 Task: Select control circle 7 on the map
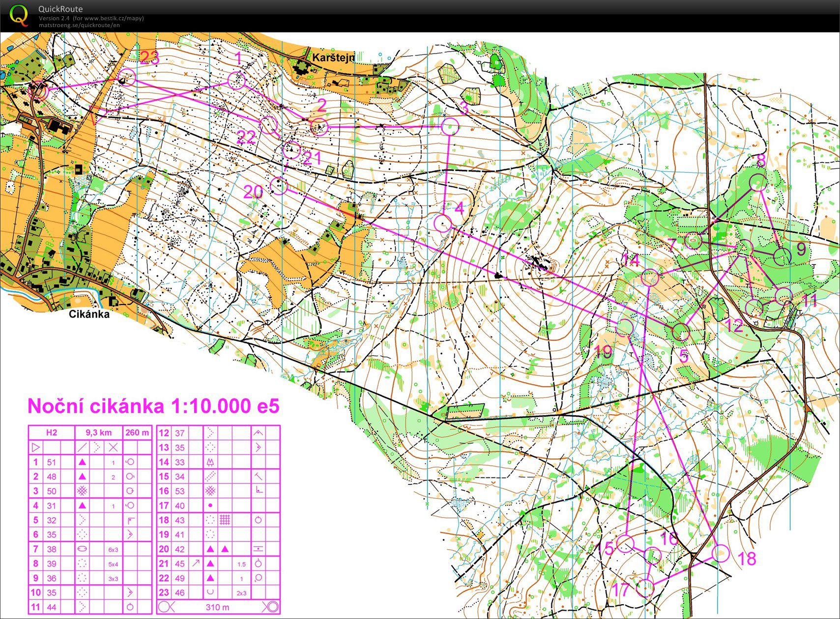(x=693, y=240)
